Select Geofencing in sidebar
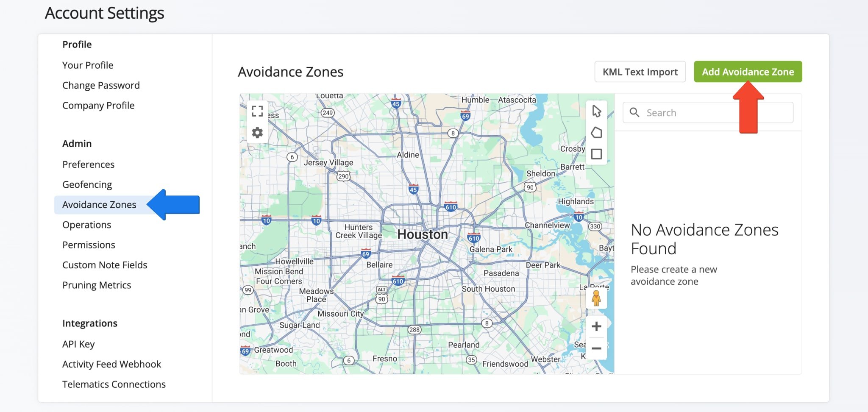The image size is (868, 412). (87, 185)
